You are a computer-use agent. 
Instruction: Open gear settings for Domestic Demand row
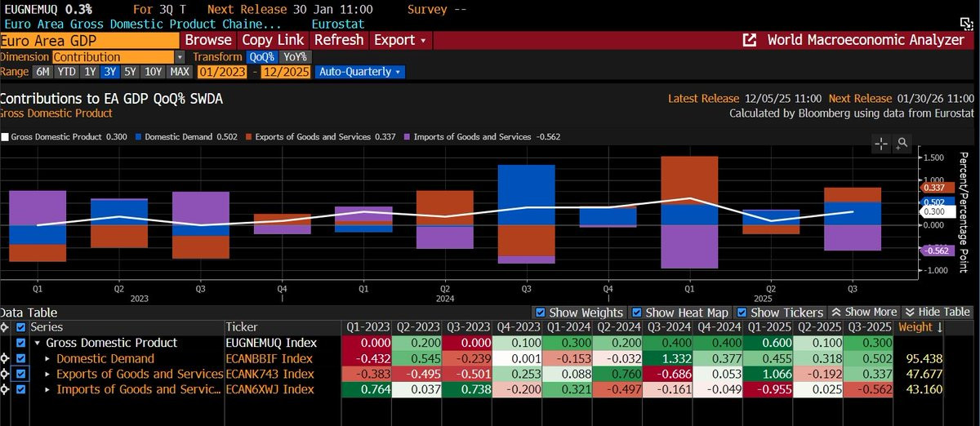6,358
